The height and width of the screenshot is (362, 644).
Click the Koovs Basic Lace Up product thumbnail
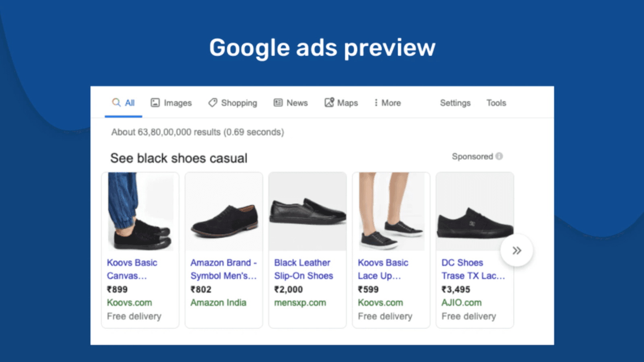pos(390,211)
